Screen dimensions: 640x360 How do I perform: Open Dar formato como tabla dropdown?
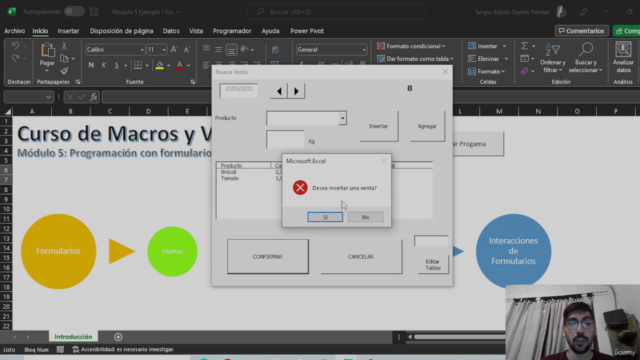point(415,59)
